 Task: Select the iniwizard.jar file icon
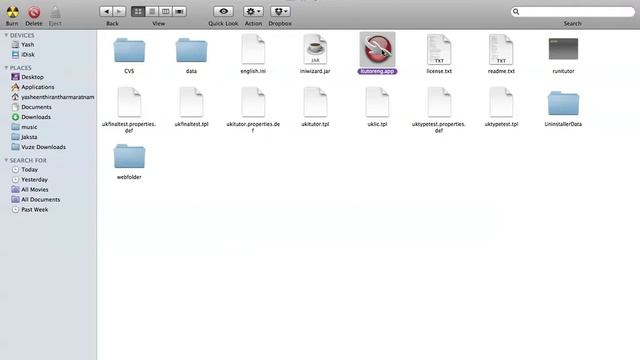[315, 49]
